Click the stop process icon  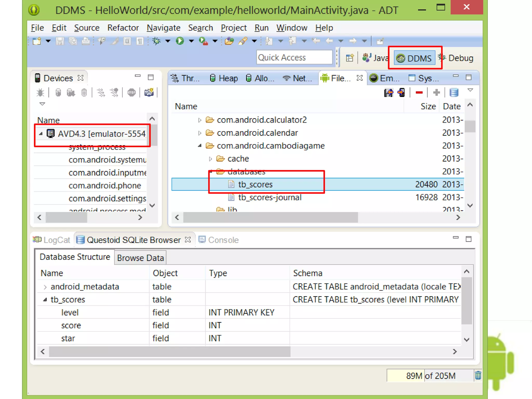pyautogui.click(x=131, y=92)
